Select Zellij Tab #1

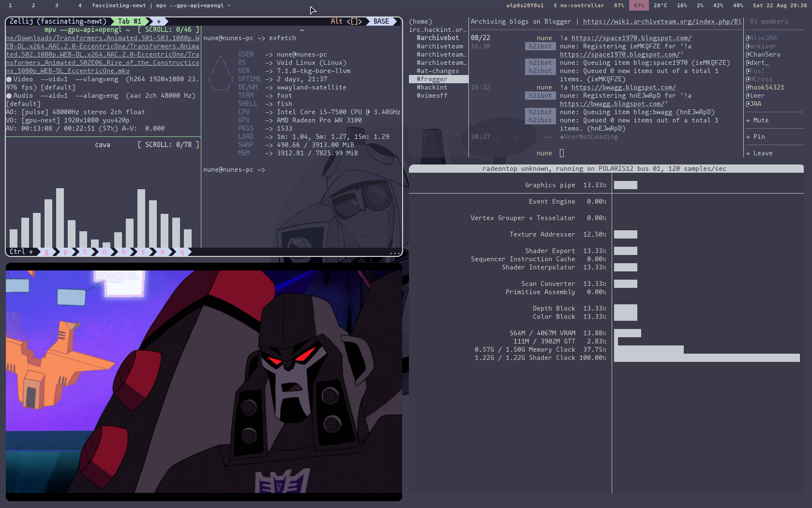[x=130, y=21]
